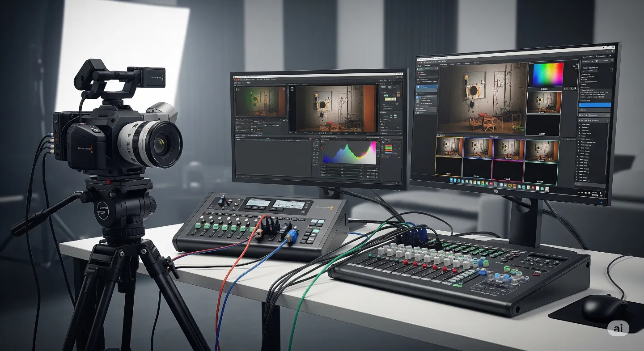This screenshot has width=644, height=351.
Task: Select the blue-bordered camera thumbnail
Action: pyautogui.click(x=478, y=148)
